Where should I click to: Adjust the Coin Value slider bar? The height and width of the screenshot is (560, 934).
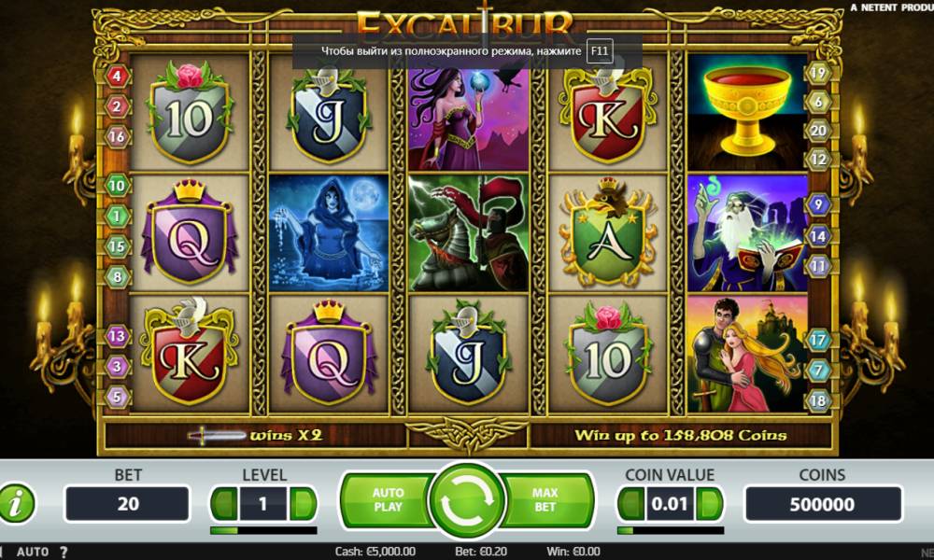(x=671, y=530)
